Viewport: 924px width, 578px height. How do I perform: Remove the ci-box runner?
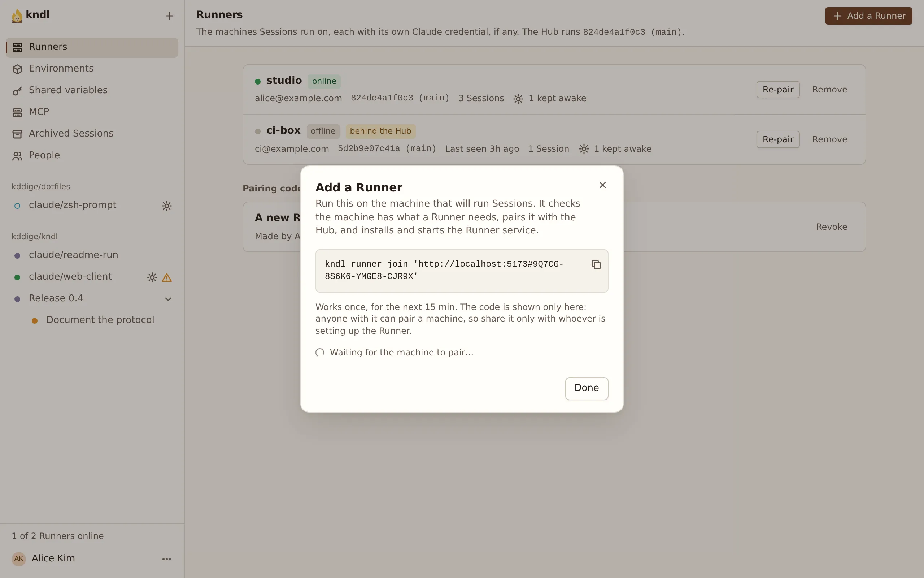tap(830, 139)
